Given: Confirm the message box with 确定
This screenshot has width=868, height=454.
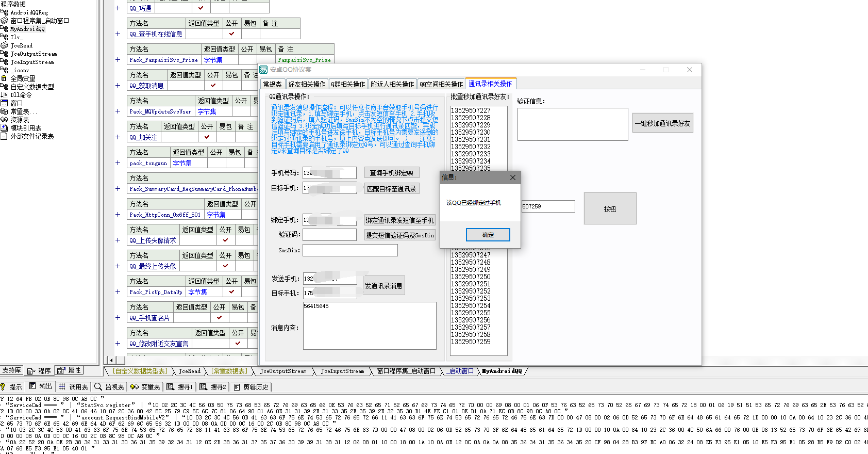Looking at the screenshot, I should coord(488,235).
